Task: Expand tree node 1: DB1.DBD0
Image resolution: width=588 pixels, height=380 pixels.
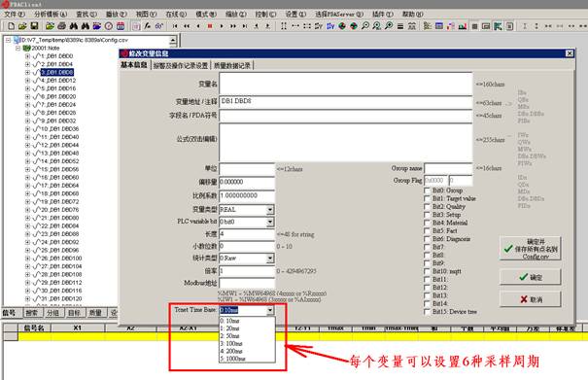Action: coord(27,56)
